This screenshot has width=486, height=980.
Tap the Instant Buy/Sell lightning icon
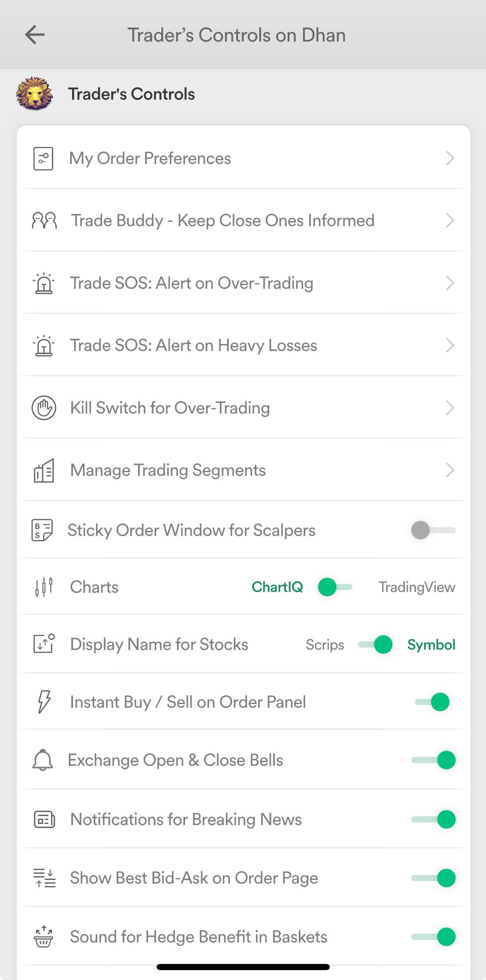44,702
